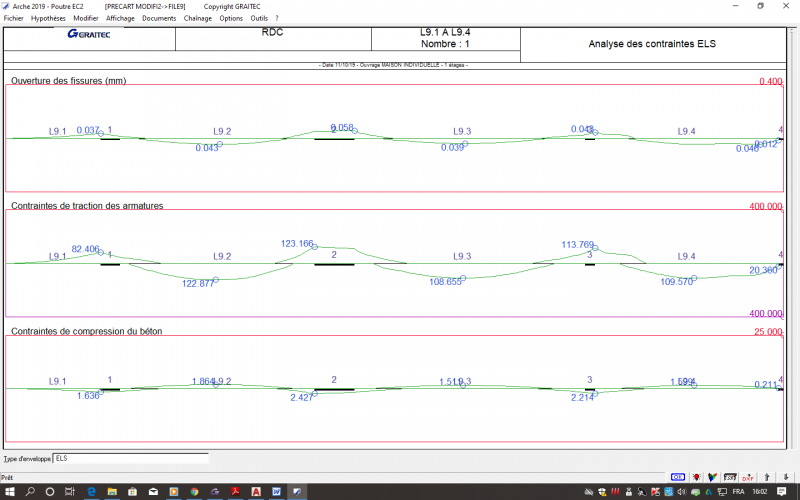Click the 16:02 taskbar clock

coord(760,492)
